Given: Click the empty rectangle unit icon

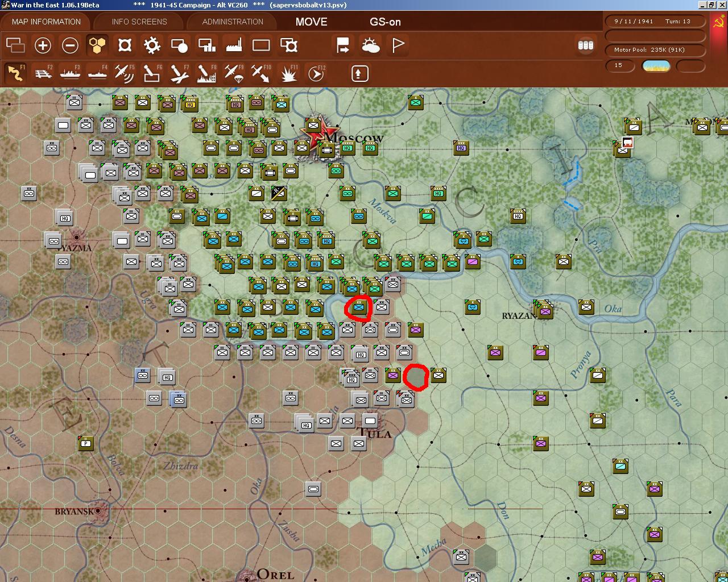Looking at the screenshot, I should click(x=261, y=45).
